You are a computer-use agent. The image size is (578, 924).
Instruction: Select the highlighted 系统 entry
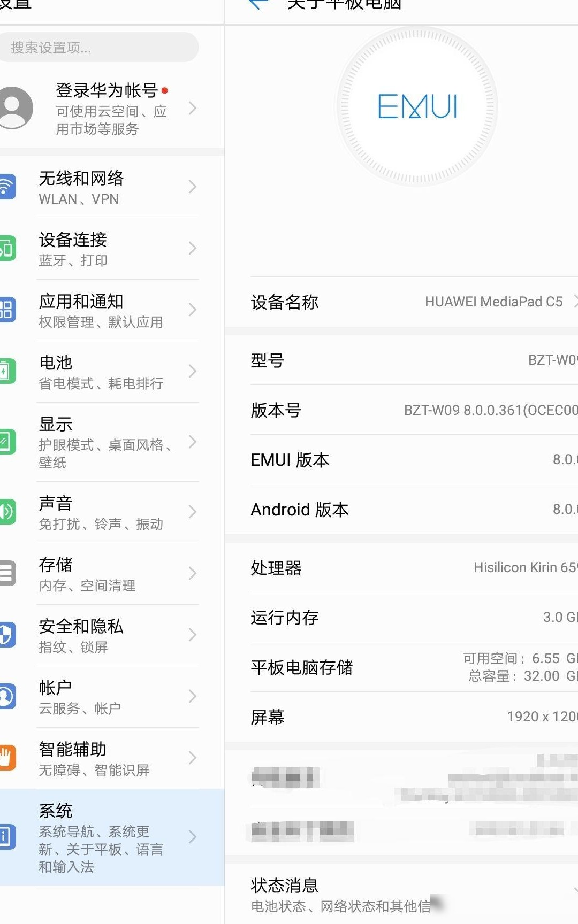[112, 837]
